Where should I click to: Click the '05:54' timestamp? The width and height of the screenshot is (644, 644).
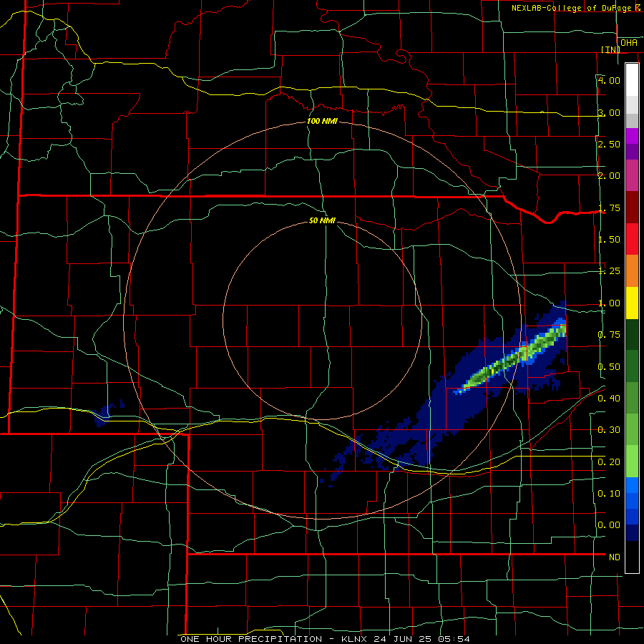[x=454, y=639]
